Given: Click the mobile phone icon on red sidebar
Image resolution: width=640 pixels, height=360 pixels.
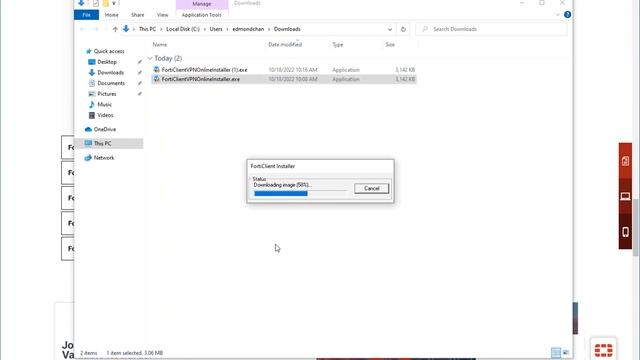Looking at the screenshot, I should tap(625, 232).
